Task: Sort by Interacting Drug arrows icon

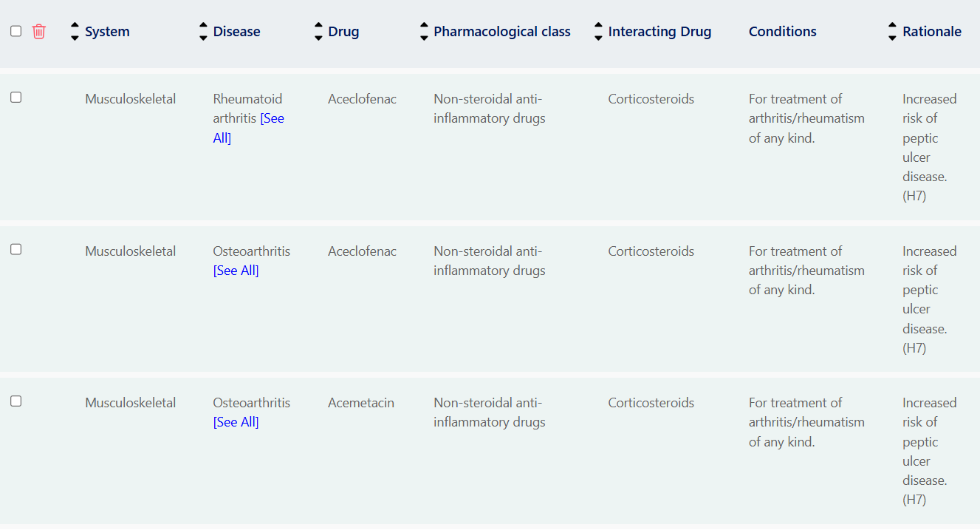Action: [598, 32]
